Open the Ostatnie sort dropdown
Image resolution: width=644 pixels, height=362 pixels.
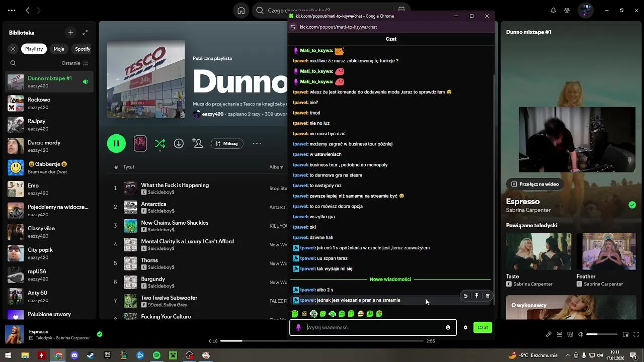[75, 63]
